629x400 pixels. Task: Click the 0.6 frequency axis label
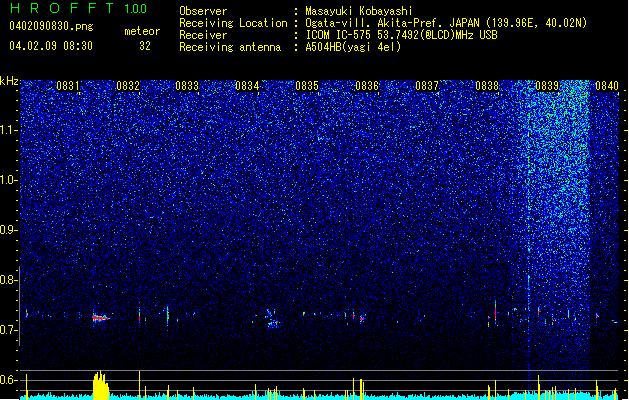pos(9,380)
